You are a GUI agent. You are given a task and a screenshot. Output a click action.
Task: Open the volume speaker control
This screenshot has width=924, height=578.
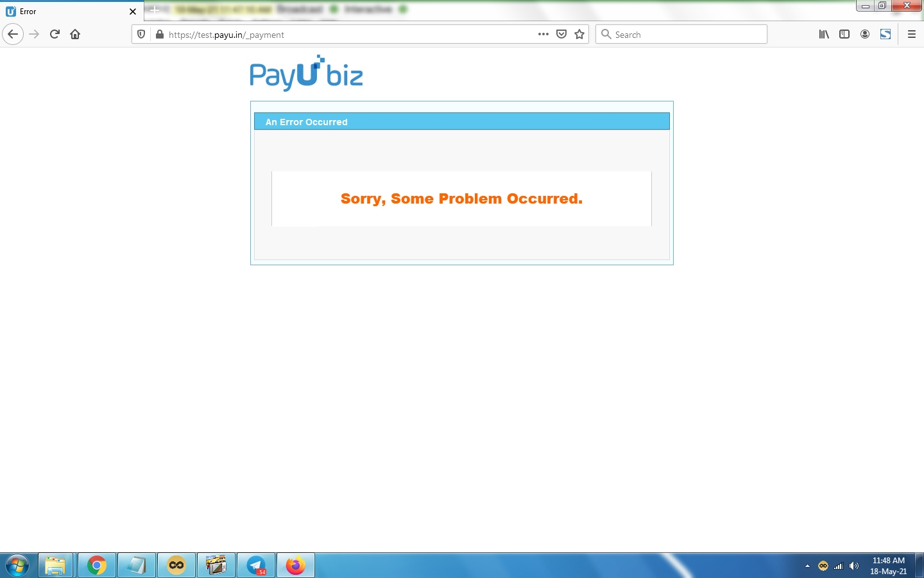coord(854,566)
